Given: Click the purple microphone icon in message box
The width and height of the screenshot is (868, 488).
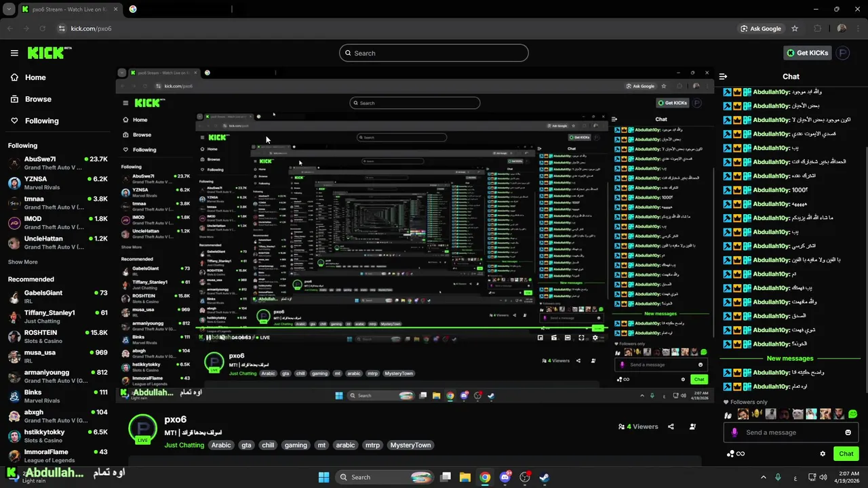Looking at the screenshot, I should click(734, 432).
